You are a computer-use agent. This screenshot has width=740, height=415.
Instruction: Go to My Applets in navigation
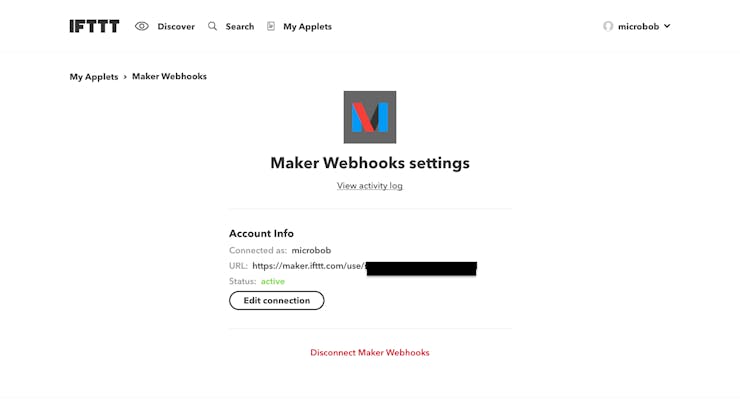point(307,26)
